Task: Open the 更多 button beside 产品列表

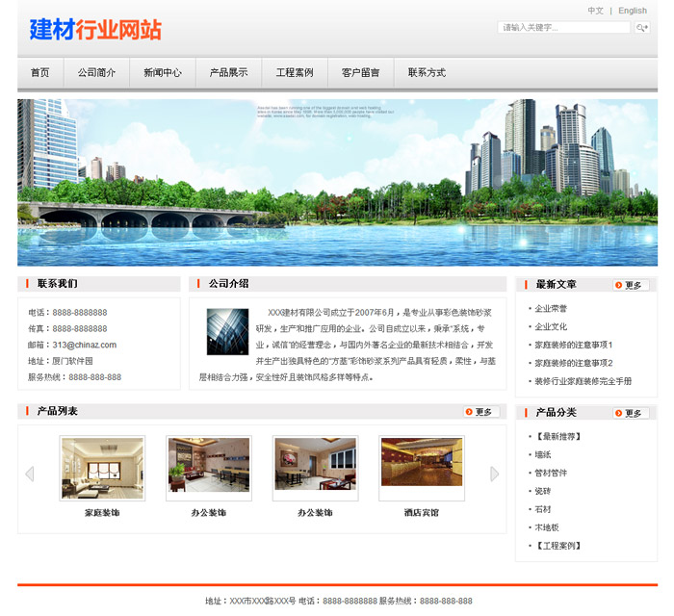Action: pyautogui.click(x=481, y=412)
